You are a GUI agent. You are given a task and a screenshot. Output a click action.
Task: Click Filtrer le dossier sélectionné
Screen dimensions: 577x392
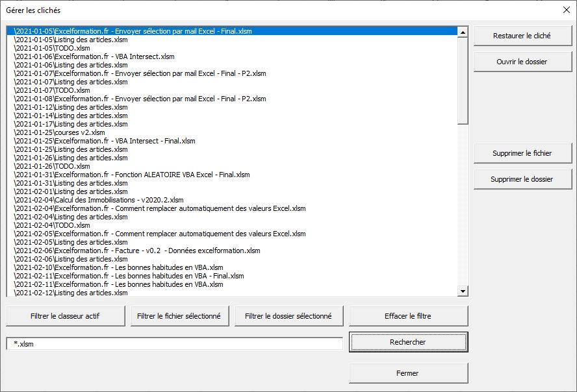click(x=288, y=316)
